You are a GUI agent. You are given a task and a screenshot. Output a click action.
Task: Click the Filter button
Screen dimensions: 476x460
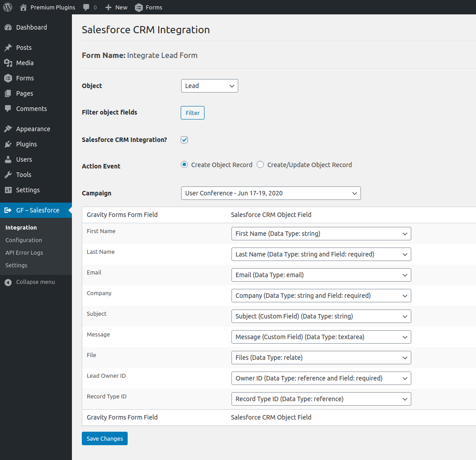(x=192, y=113)
